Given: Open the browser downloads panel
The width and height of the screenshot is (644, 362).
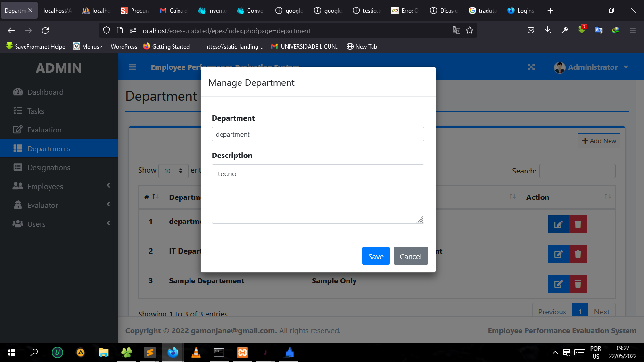Looking at the screenshot, I should coord(547,31).
